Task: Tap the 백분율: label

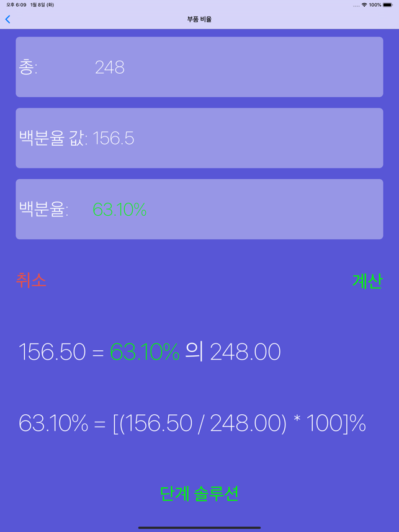Action: coord(43,210)
